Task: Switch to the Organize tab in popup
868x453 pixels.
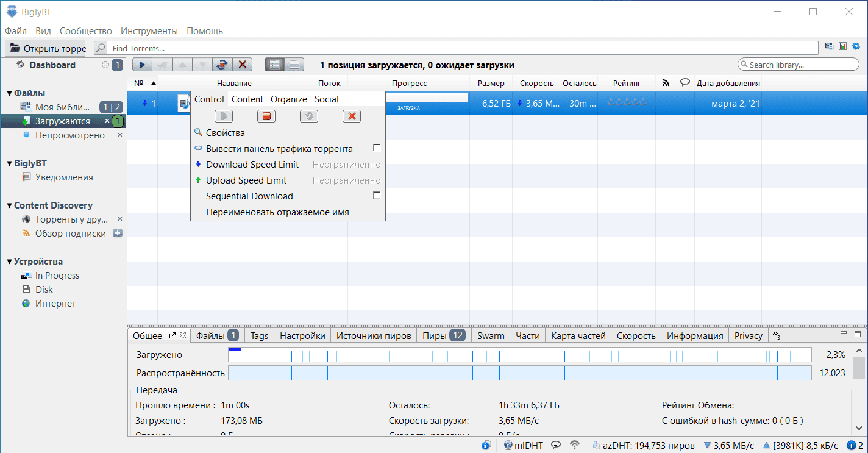Action: [x=289, y=99]
